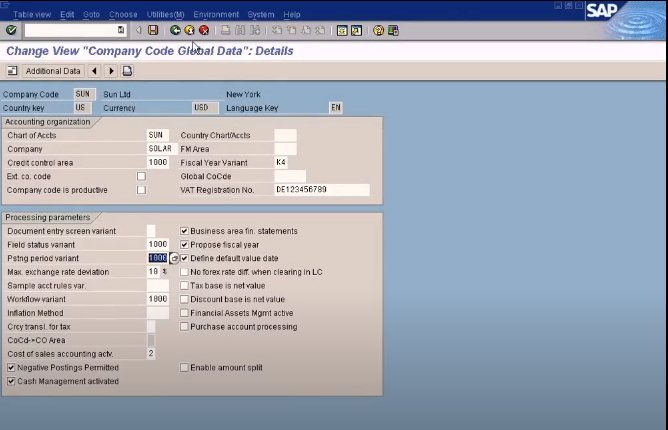This screenshot has width=668, height=430.
Task: Click the Global CoCde field
Action: (290, 176)
